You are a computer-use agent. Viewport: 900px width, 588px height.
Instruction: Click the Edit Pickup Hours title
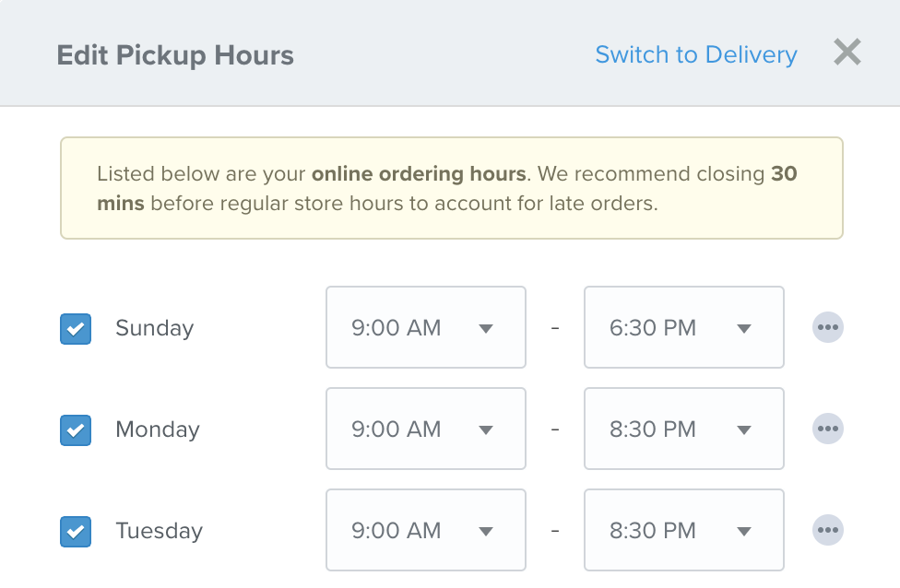(175, 55)
